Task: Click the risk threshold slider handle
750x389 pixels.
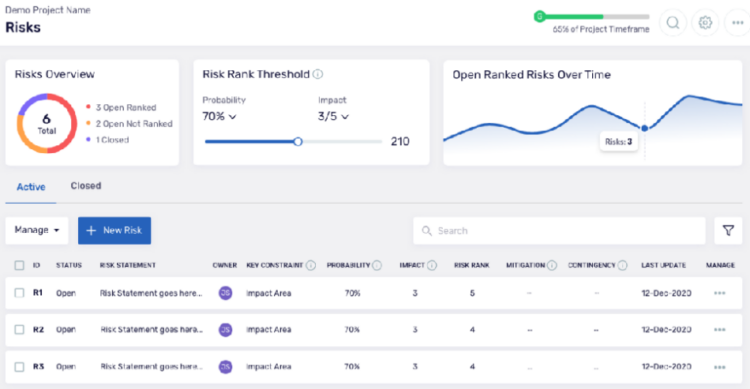Action: click(x=298, y=142)
